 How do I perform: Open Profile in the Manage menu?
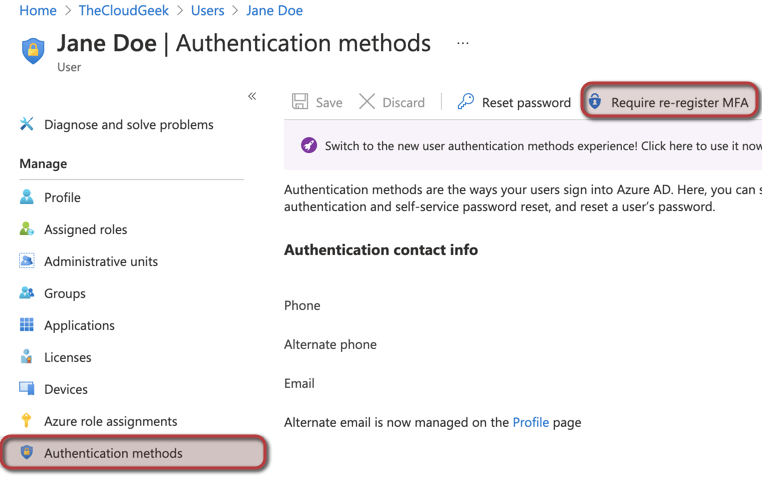click(62, 197)
